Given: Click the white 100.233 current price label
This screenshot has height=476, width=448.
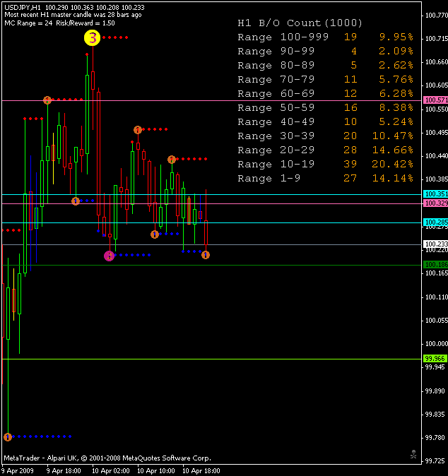Looking at the screenshot, I should 434,244.
